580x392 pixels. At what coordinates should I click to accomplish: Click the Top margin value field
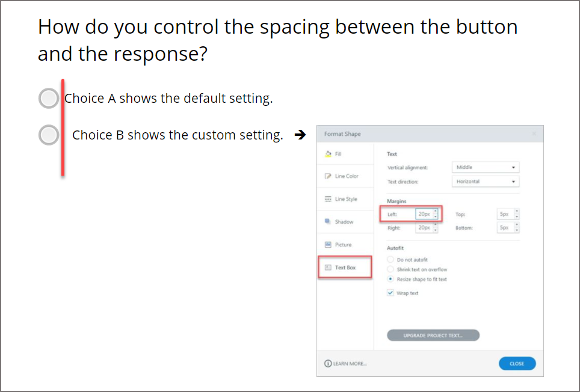[x=504, y=214]
